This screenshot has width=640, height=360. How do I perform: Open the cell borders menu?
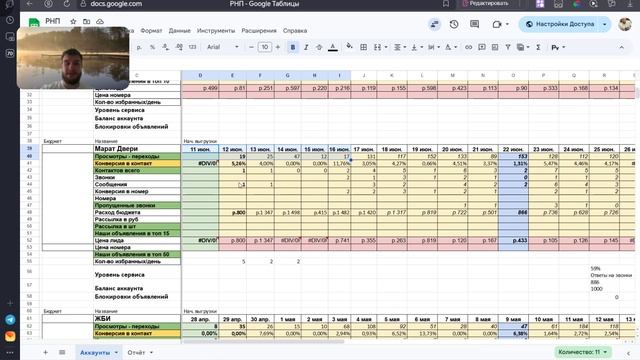(x=363, y=47)
